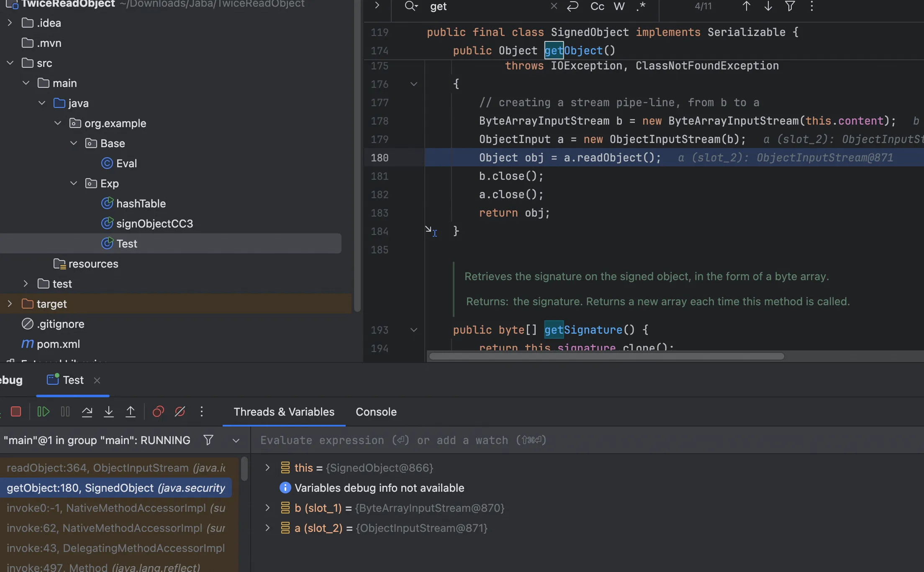The height and width of the screenshot is (572, 924).
Task: Click the editor horizontal scrollbar
Action: 606,356
